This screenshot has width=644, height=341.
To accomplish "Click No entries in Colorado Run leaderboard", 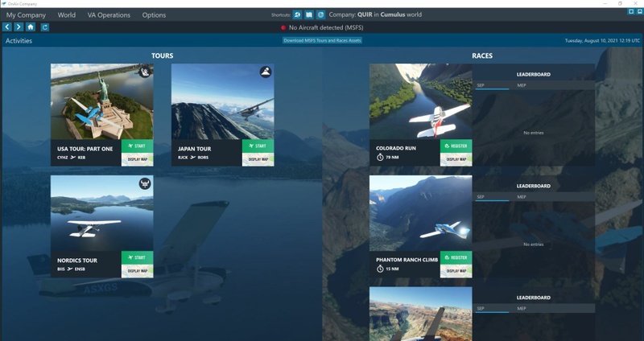I will tap(534, 133).
